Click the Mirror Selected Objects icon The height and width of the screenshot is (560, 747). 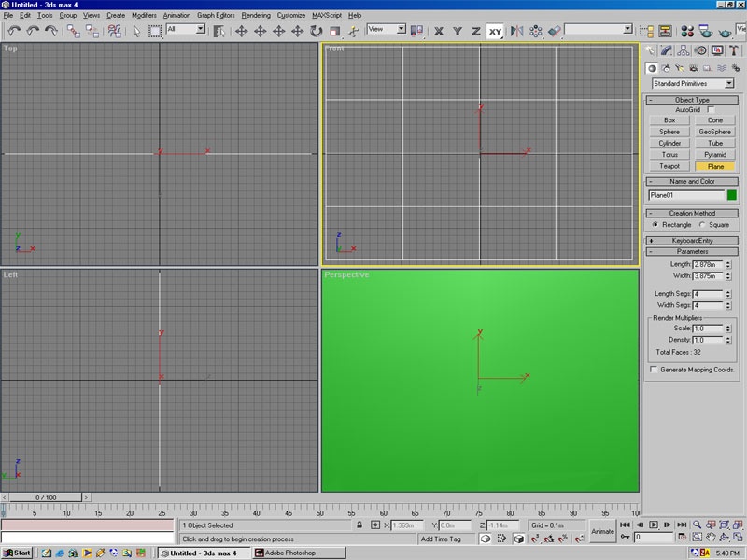click(x=516, y=31)
